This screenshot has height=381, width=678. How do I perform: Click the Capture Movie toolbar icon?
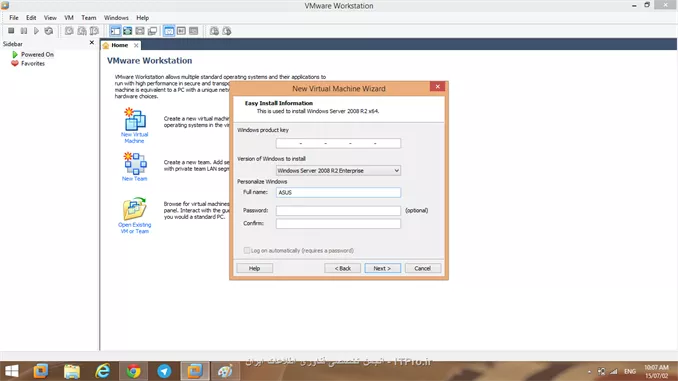pos(227,31)
